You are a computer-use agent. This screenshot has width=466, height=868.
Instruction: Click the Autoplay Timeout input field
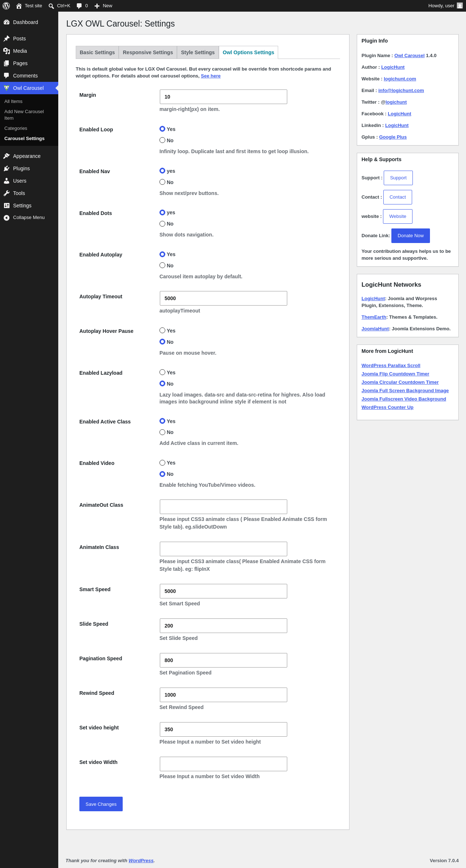(224, 298)
